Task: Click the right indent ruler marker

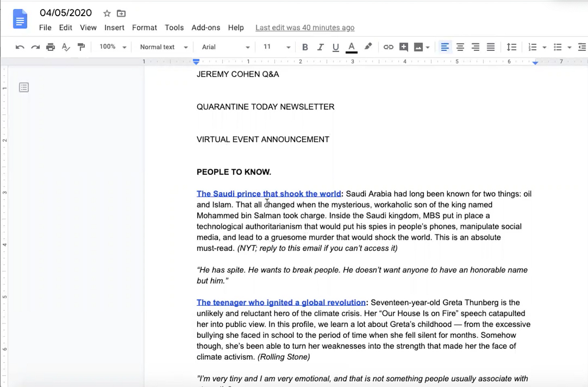Action: coord(535,63)
